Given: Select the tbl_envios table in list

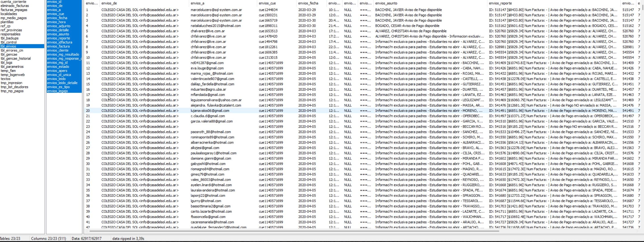Looking at the screenshot, I should (x=9, y=46).
